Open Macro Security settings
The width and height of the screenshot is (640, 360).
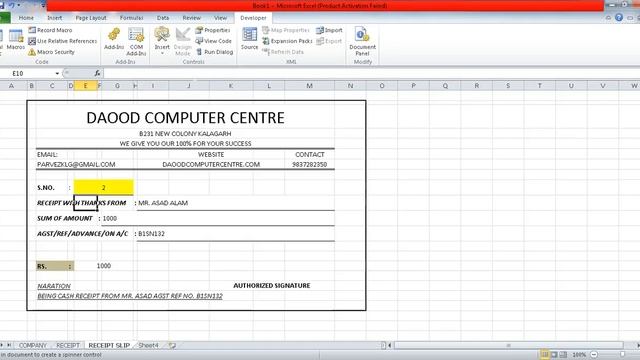pyautogui.click(x=51, y=52)
